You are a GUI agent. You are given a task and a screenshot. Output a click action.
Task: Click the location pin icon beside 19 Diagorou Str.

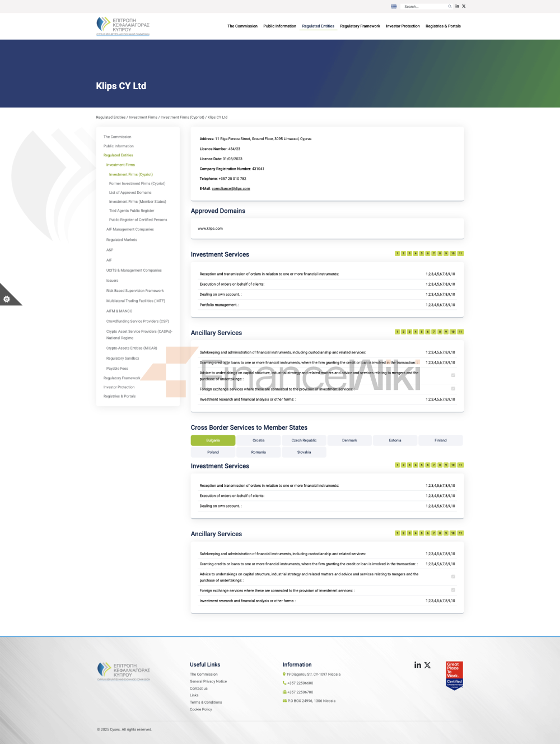(284, 674)
